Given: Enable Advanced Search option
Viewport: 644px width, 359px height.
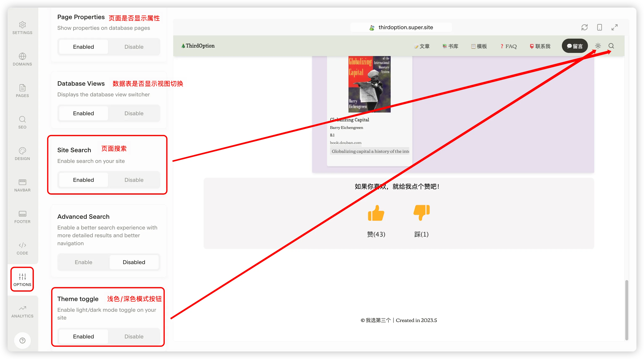Looking at the screenshot, I should click(84, 262).
